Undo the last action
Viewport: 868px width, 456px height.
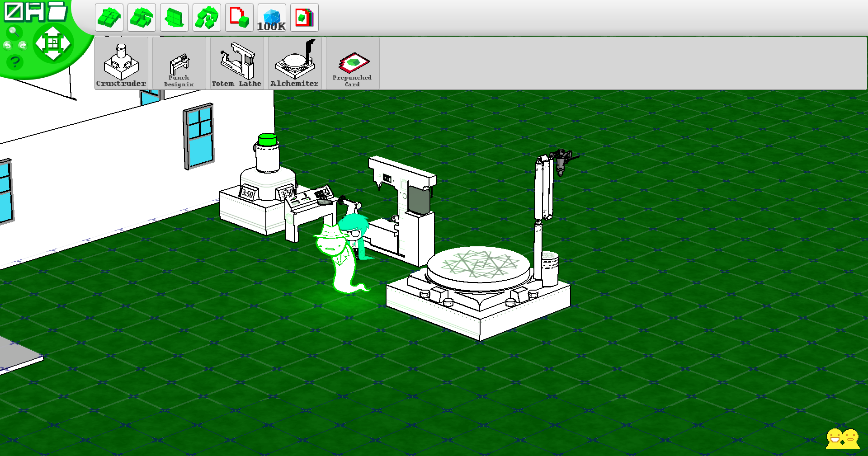pos(7,45)
